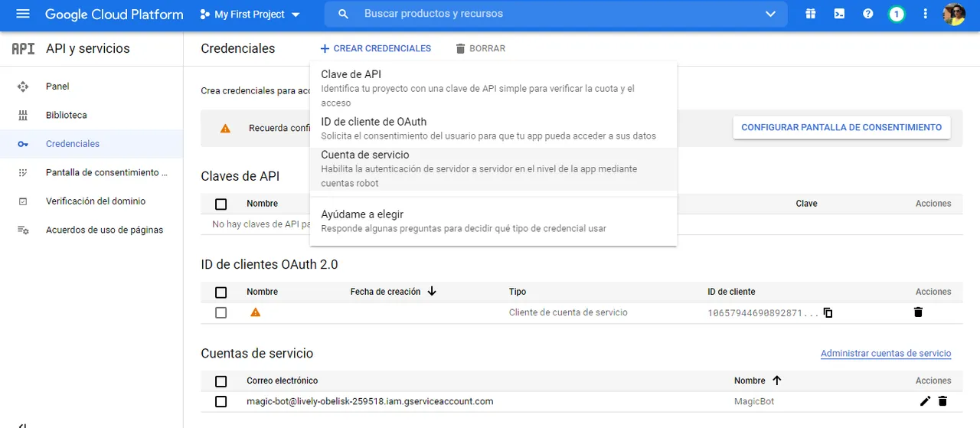Click warning icon in OAuth client row

tap(255, 312)
